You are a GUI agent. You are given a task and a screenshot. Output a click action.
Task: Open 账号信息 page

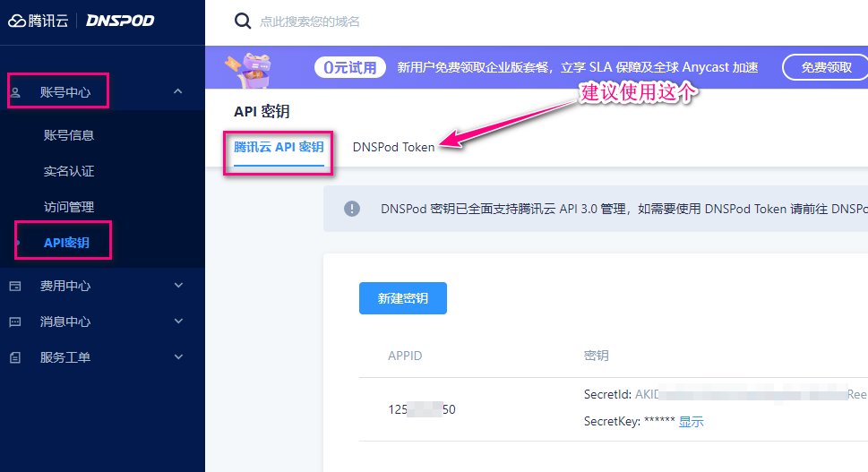[69, 135]
